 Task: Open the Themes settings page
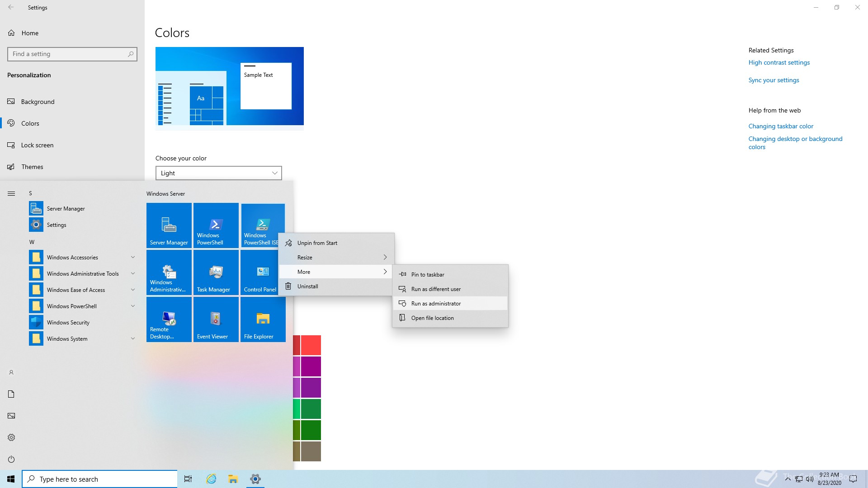(72, 167)
